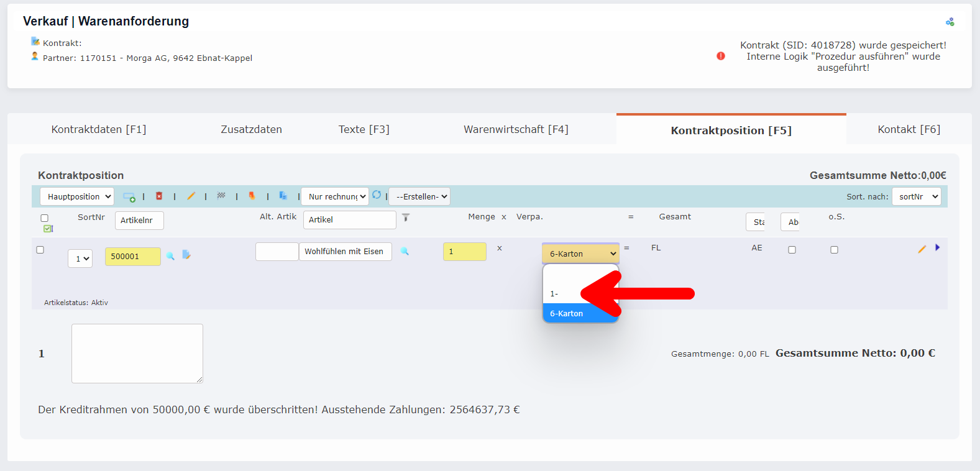Click the Gesamtmenge: 0,00 FL text
Viewport: 980px width, 471px height.
[720, 354]
